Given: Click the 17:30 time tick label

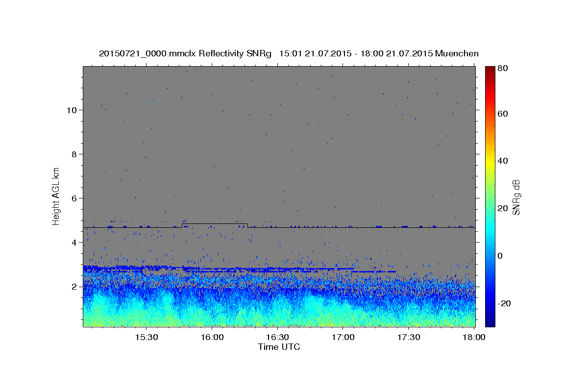Looking at the screenshot, I should (408, 338).
